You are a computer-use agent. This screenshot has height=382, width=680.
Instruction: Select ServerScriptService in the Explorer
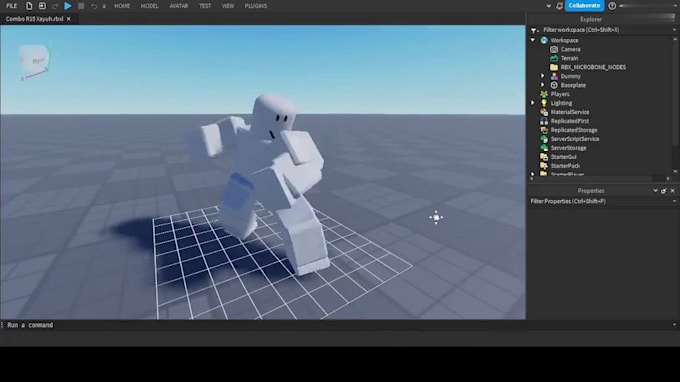pos(575,139)
